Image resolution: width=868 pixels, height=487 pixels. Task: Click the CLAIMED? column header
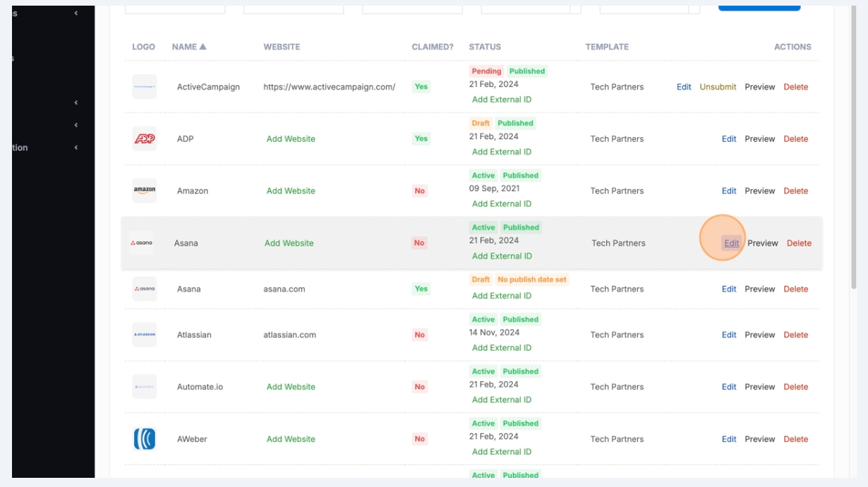point(433,47)
